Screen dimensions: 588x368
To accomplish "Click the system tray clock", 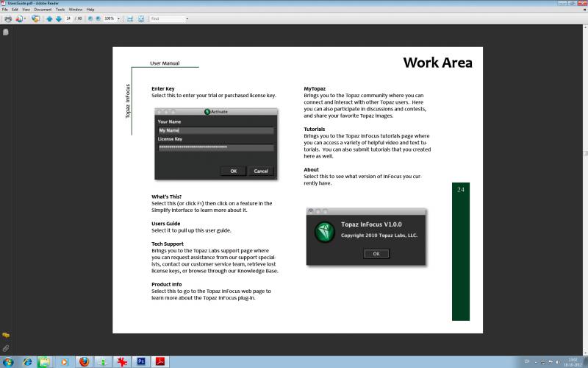I will pyautogui.click(x=573, y=362).
